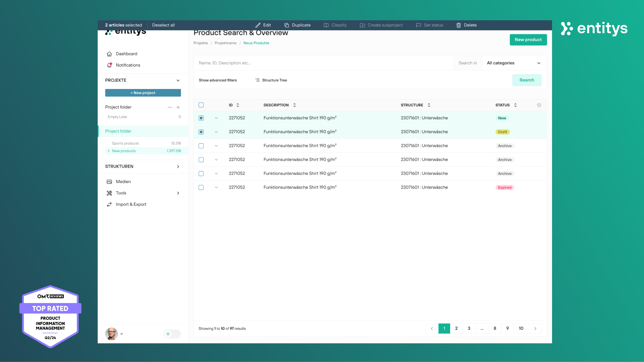Expand the STRUKTUREN section
Image resolution: width=644 pixels, height=362 pixels.
tap(178, 167)
